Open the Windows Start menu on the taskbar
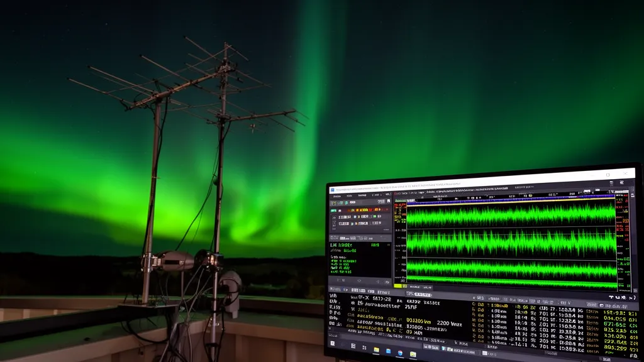The image size is (644, 362). tap(333, 344)
